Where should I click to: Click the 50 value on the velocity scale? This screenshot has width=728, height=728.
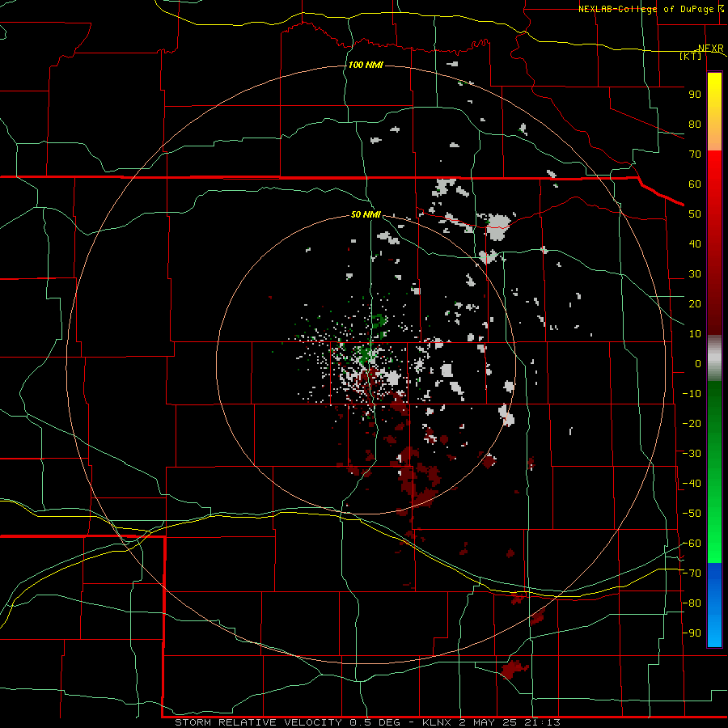[695, 214]
